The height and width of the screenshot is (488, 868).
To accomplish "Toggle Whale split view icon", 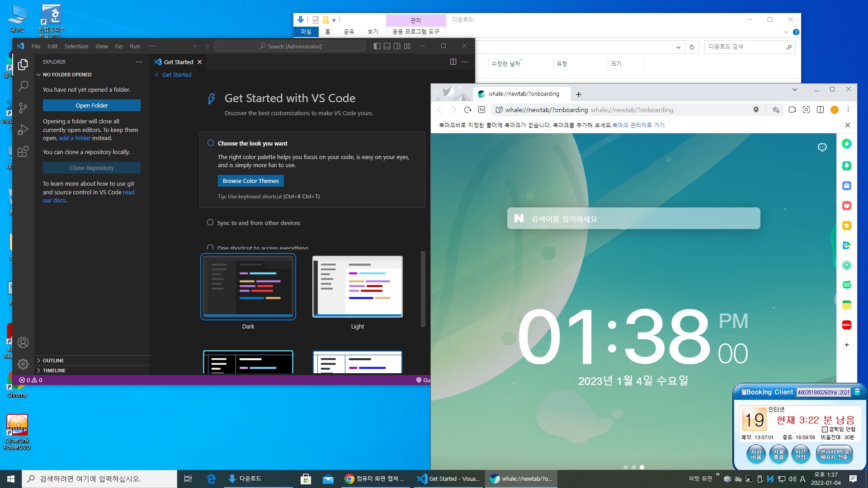I will coord(820,110).
